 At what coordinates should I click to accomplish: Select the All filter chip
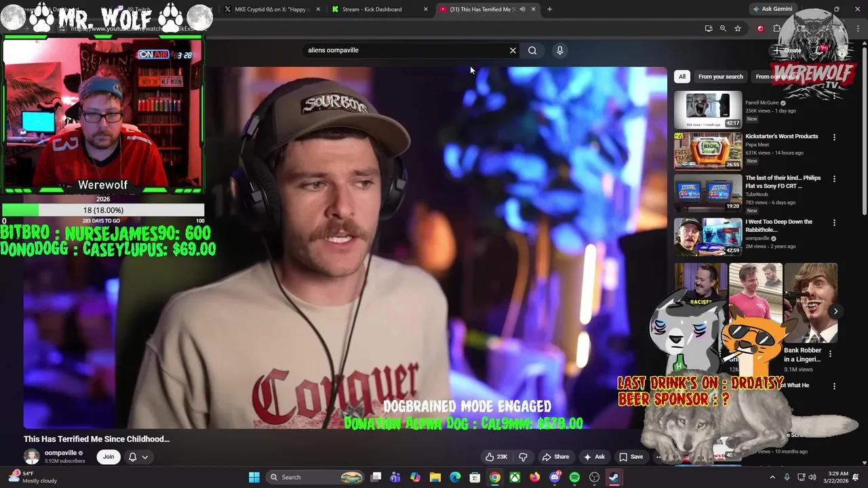point(682,77)
